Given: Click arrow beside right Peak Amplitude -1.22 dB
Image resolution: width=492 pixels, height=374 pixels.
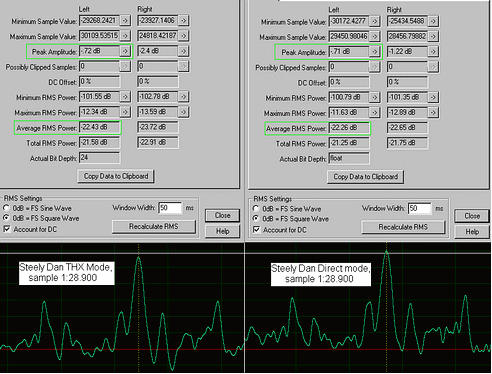Looking at the screenshot, I should point(433,52).
